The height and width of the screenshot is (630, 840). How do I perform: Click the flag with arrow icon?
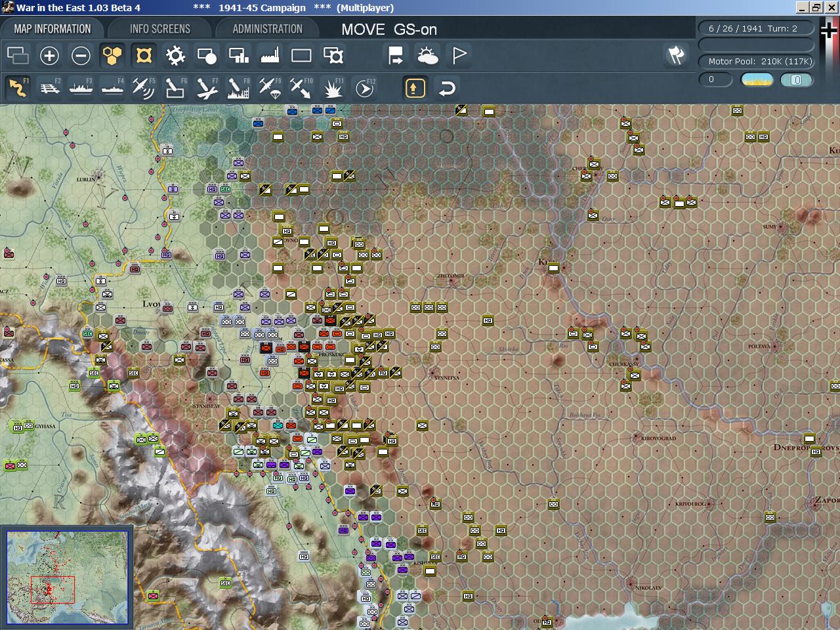point(396,56)
